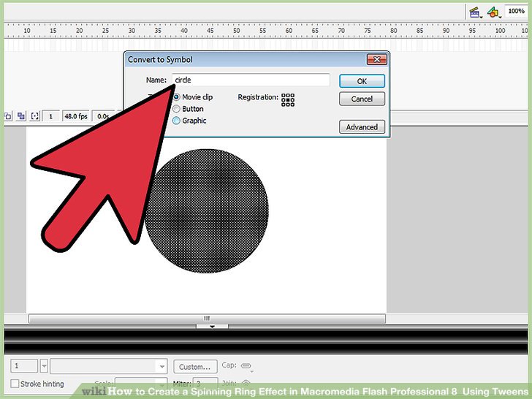Click the Custom... stroke button
The width and height of the screenshot is (532, 399).
point(195,367)
